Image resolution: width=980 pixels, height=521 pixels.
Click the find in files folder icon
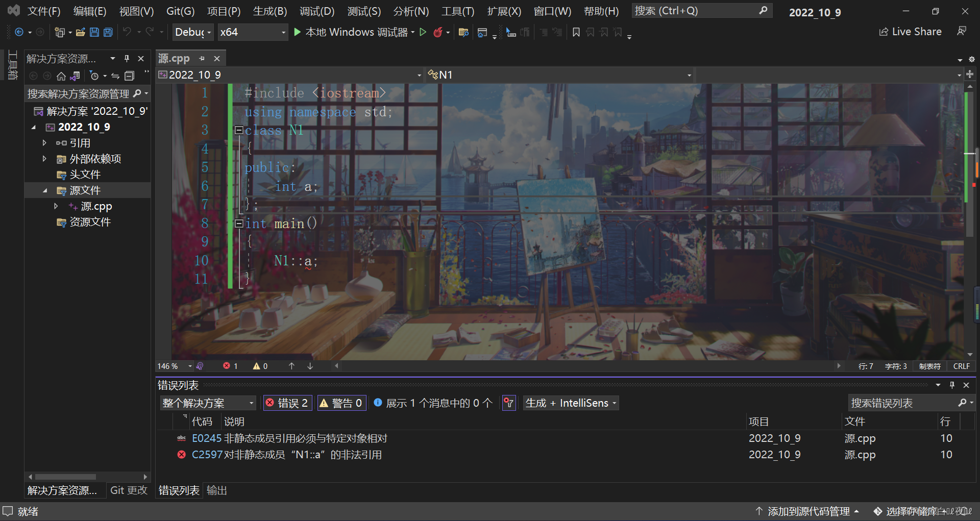(463, 32)
